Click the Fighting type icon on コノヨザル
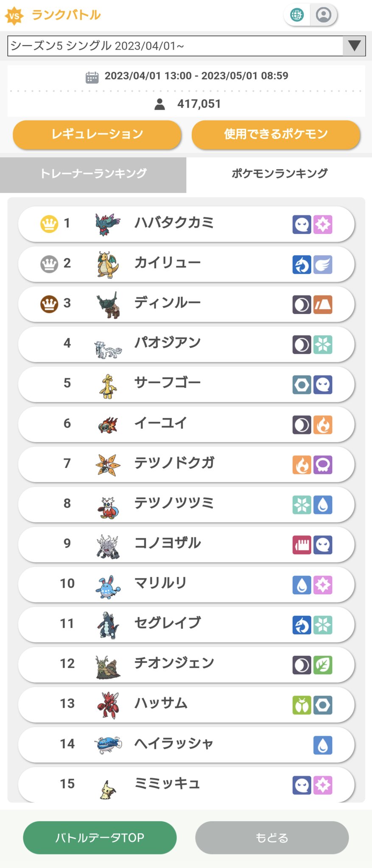Image resolution: width=372 pixels, height=868 pixels. coord(302,545)
